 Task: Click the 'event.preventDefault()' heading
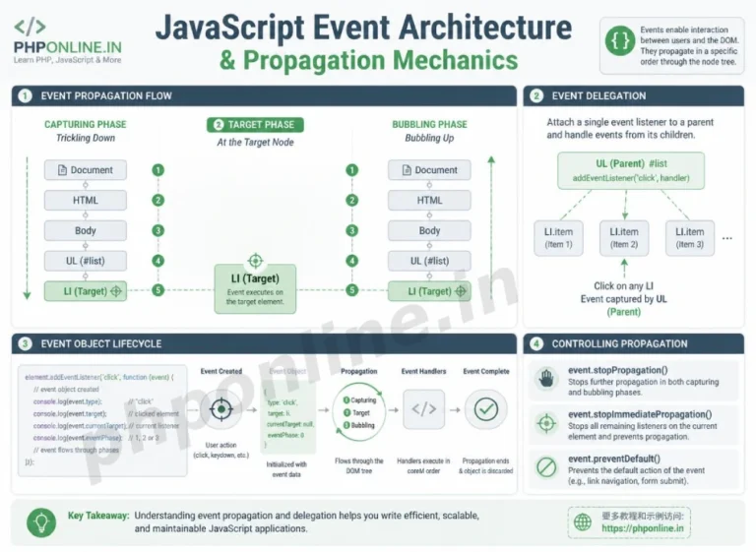[614, 459]
